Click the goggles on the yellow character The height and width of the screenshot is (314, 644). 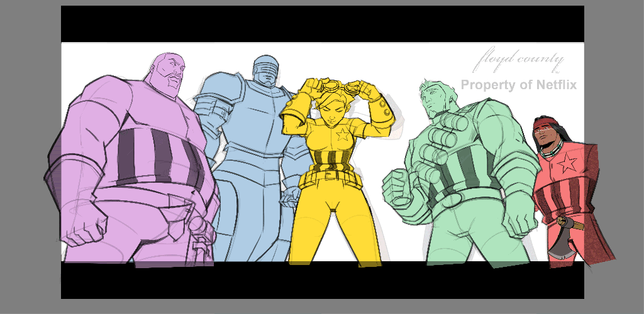click(340, 87)
